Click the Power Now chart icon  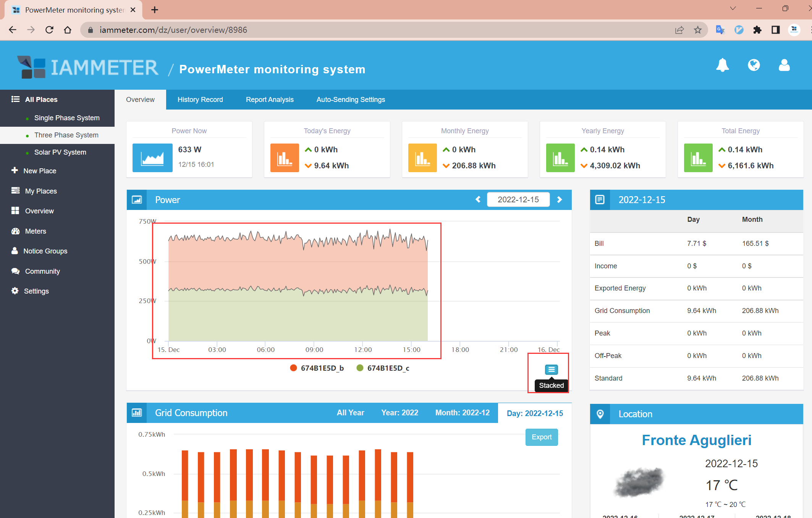[x=152, y=158]
